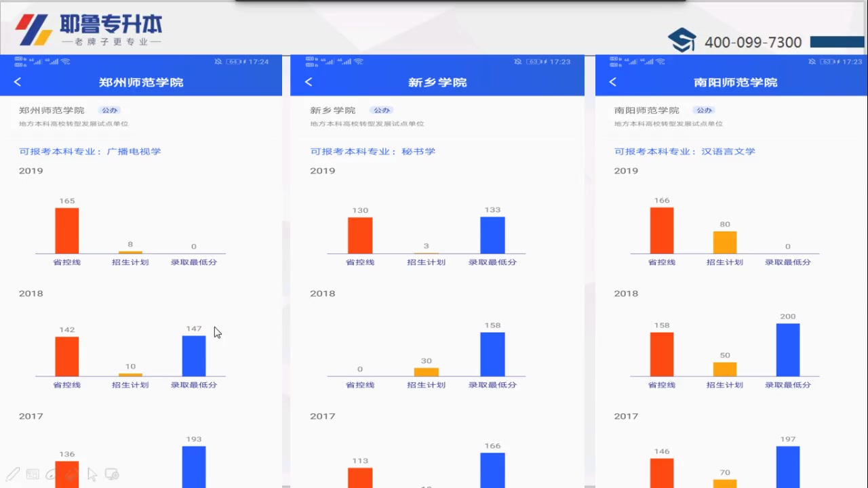This screenshot has height=488, width=868.
Task: Open the screen settings tool icon
Action: (112, 474)
